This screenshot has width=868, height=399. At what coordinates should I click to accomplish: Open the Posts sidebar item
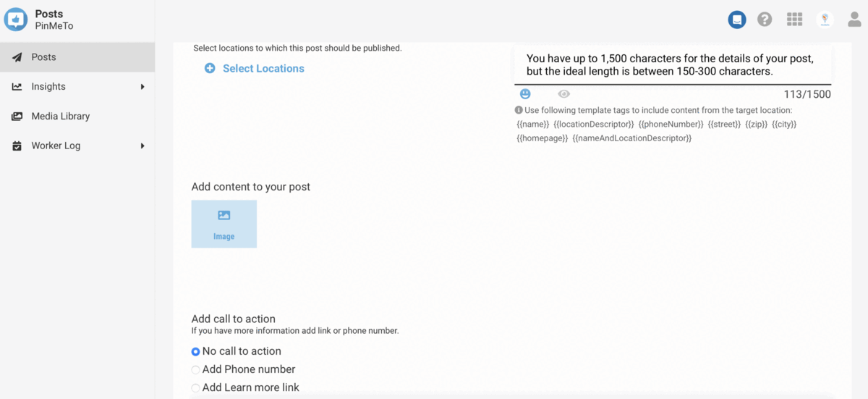43,57
